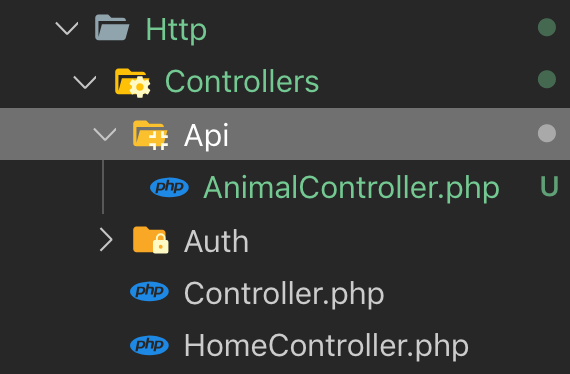Click the PHP icon beside AnimalController.php
Image resolution: width=570 pixels, height=374 pixels.
coord(169,187)
